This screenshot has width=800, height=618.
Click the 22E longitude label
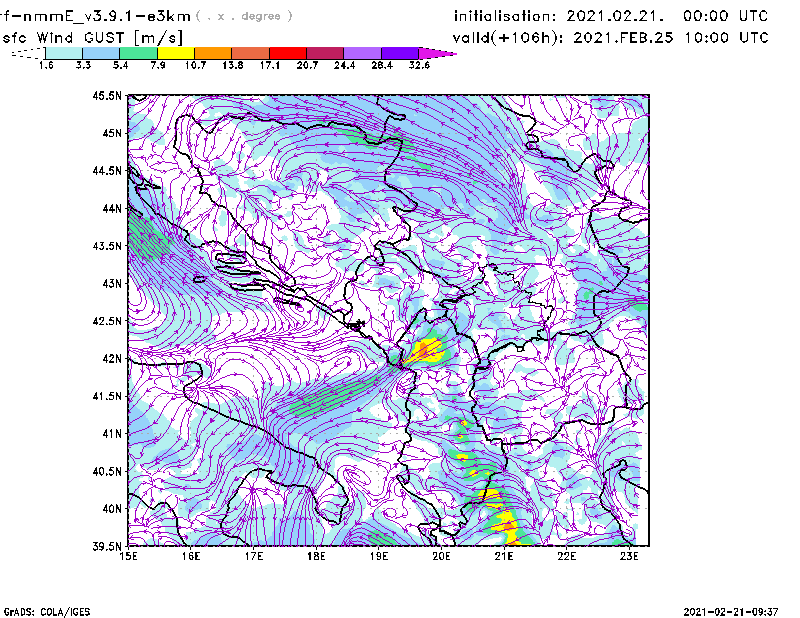(566, 556)
